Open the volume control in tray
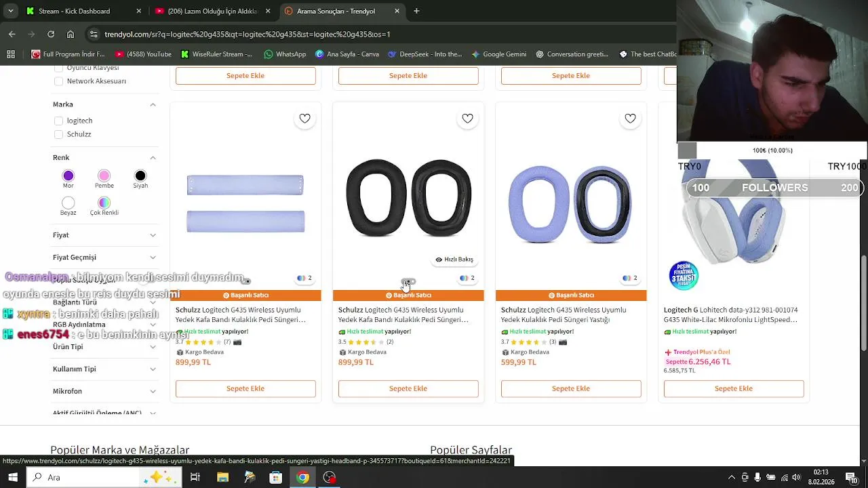Image resolution: width=868 pixels, height=488 pixels. click(796, 477)
